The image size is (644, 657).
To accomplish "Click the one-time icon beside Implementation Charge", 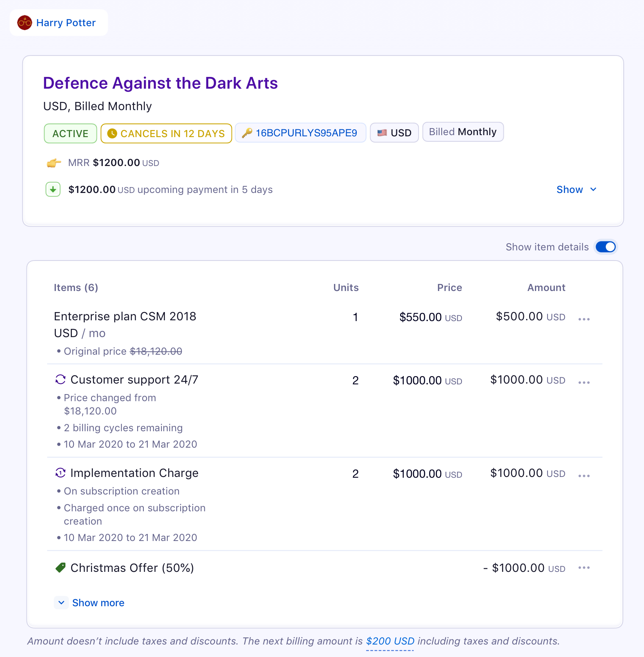I will [61, 473].
